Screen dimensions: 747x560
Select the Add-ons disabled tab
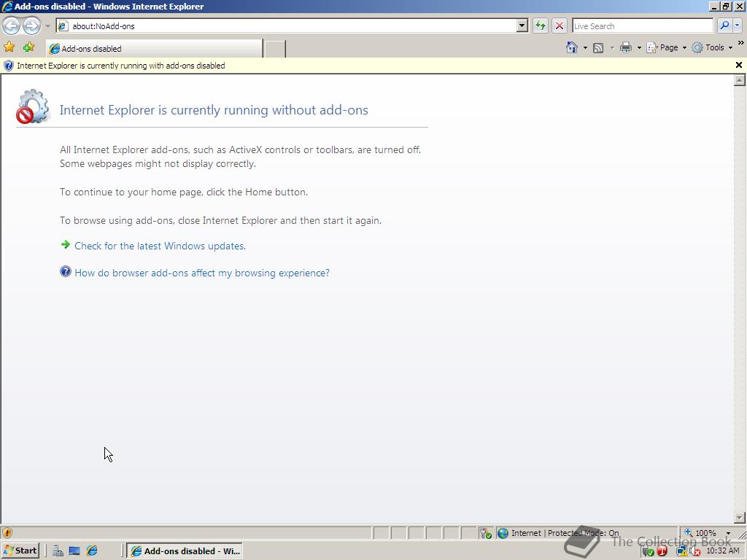(x=155, y=49)
